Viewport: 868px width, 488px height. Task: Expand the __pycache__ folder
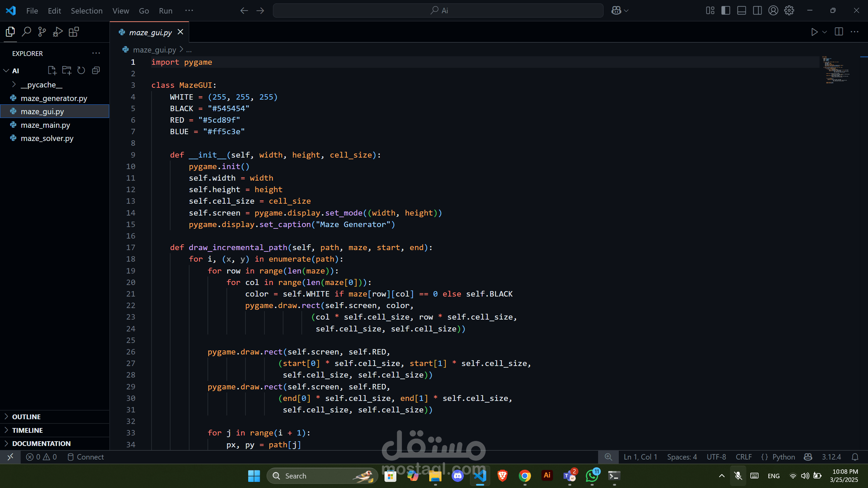coord(41,85)
